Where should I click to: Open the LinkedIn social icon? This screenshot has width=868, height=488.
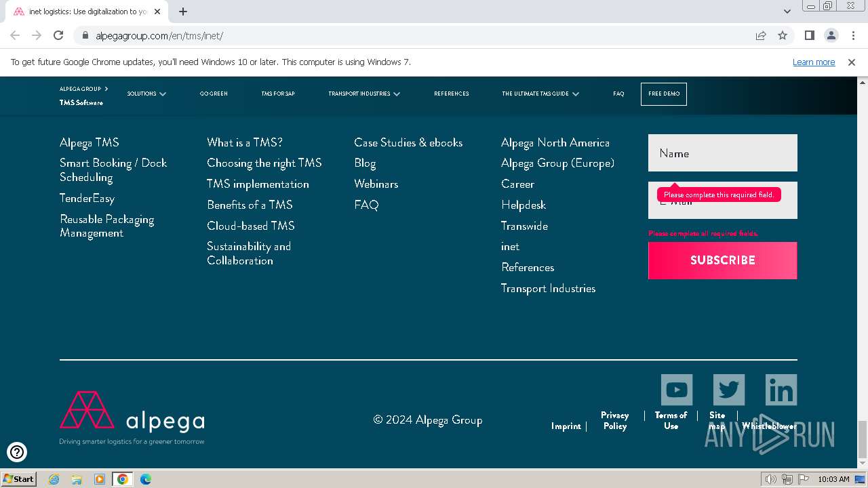[x=781, y=390]
